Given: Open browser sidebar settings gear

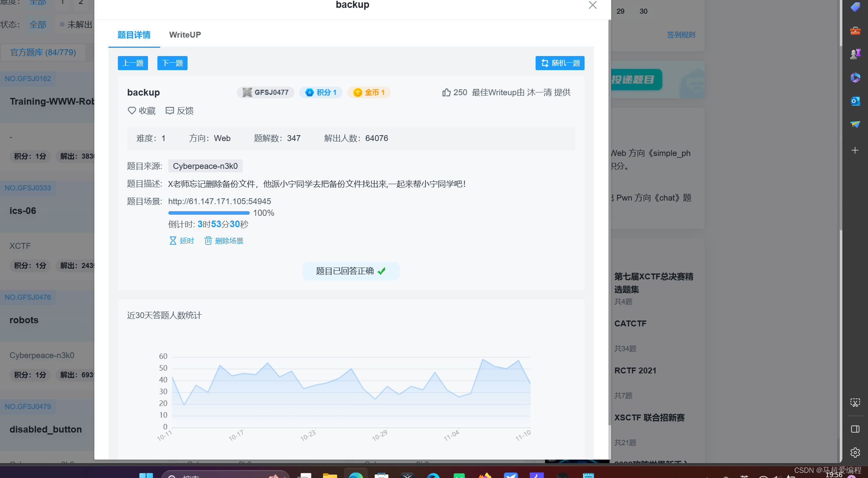Looking at the screenshot, I should (x=855, y=453).
